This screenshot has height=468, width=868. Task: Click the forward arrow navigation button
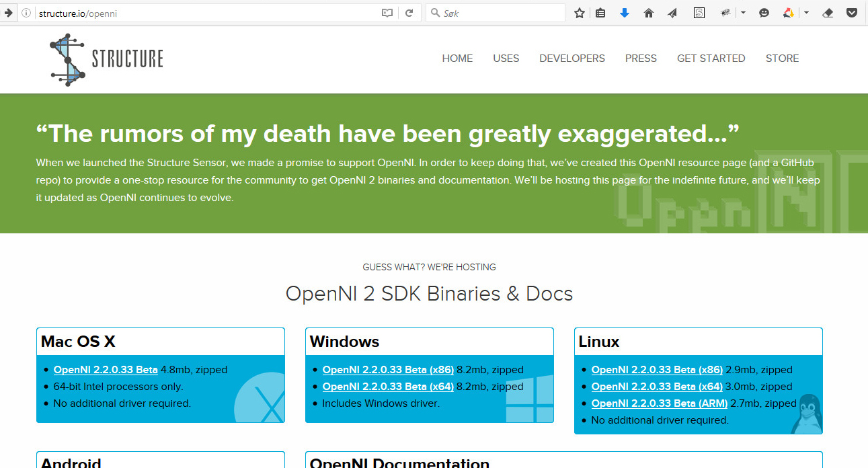[8, 13]
